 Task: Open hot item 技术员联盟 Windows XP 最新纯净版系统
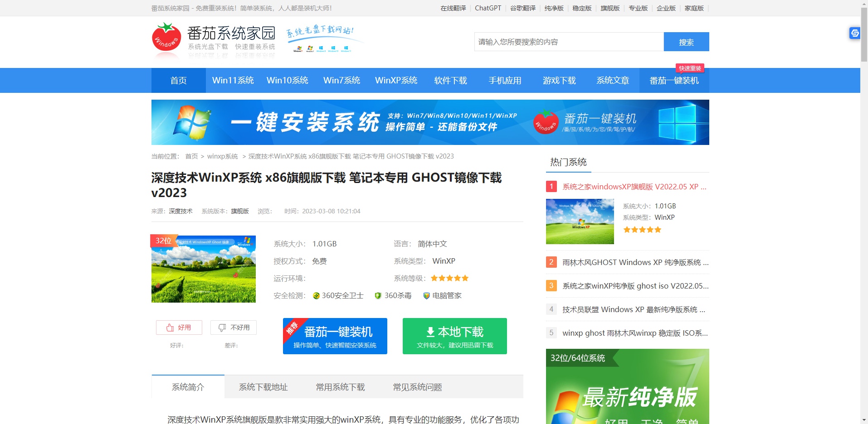point(634,309)
